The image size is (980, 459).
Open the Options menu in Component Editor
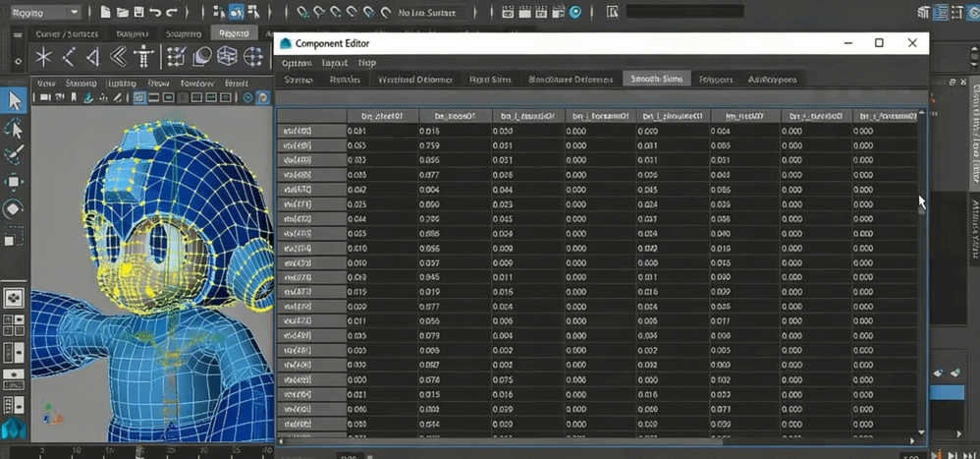(x=298, y=62)
